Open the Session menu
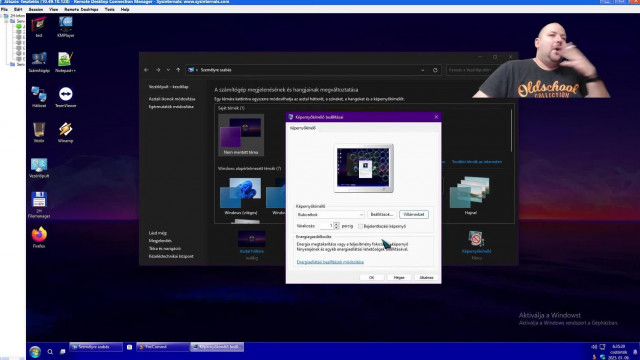 36,9
